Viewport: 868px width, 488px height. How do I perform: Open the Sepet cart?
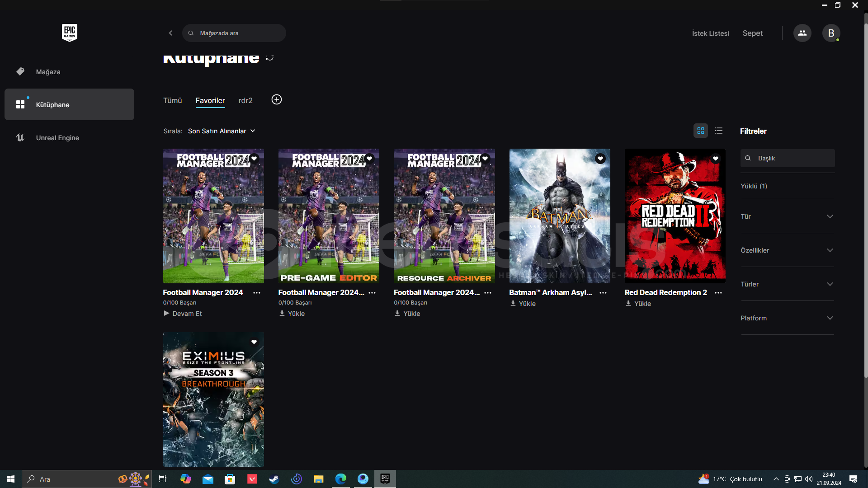coord(752,33)
